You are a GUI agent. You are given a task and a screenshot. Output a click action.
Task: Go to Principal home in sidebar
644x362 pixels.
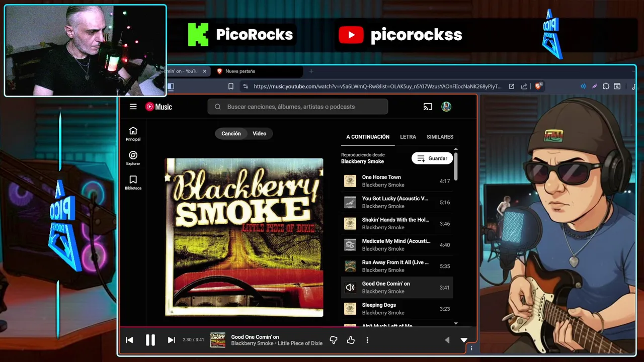[133, 134]
